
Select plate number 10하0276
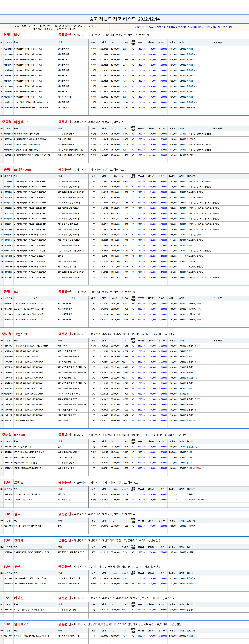pyautogui.click(x=8, y=256)
